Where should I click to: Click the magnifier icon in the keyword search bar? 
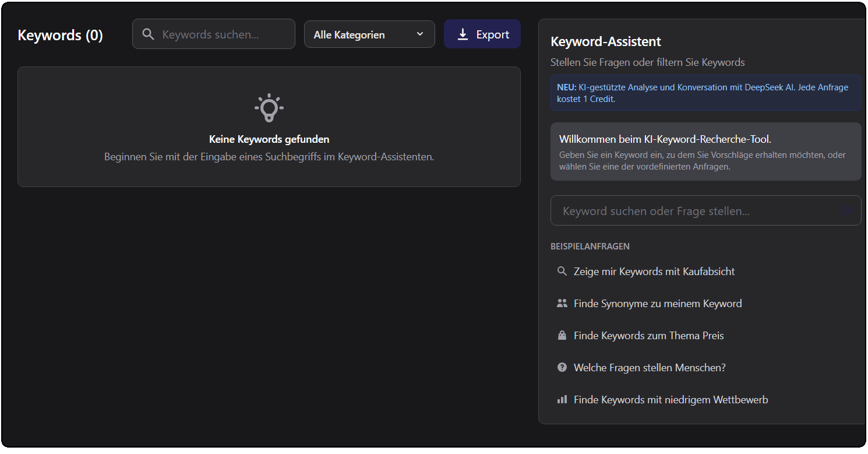point(148,34)
